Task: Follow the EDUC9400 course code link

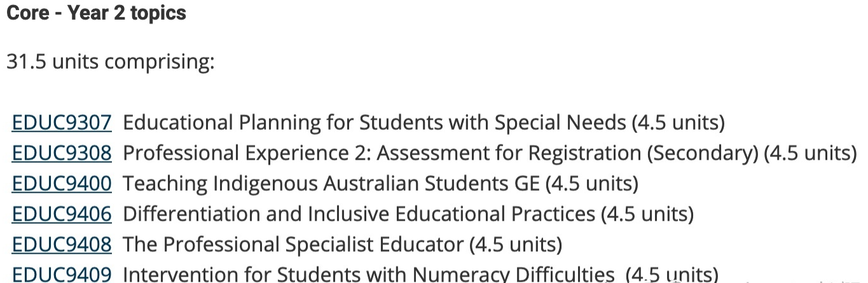Action: click(x=62, y=183)
